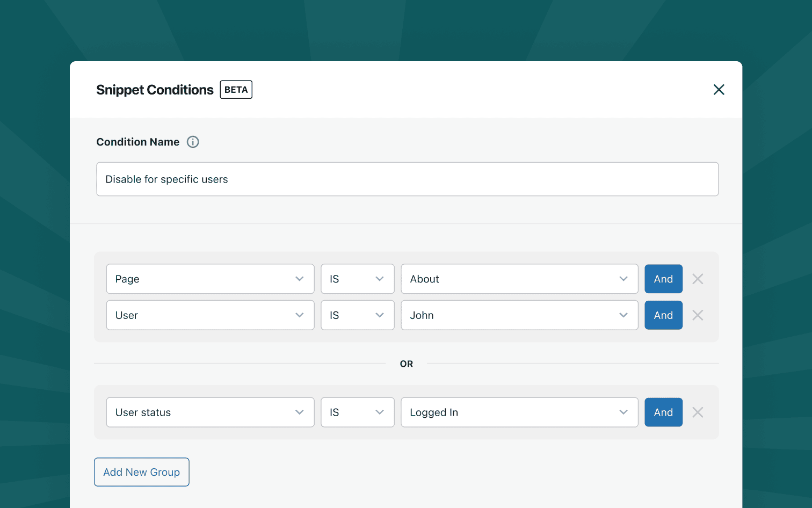Click the Condition Name text field
This screenshot has width=812, height=508.
[x=407, y=179]
